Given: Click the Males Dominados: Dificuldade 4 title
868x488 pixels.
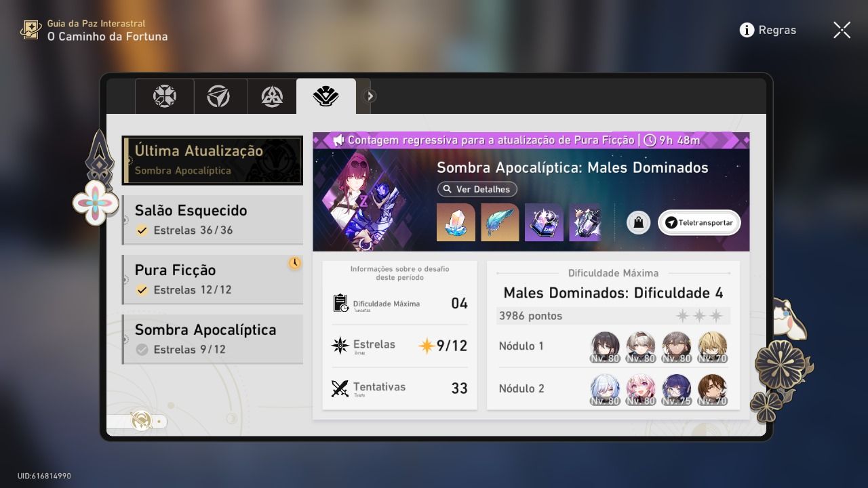Looking at the screenshot, I should point(613,293).
